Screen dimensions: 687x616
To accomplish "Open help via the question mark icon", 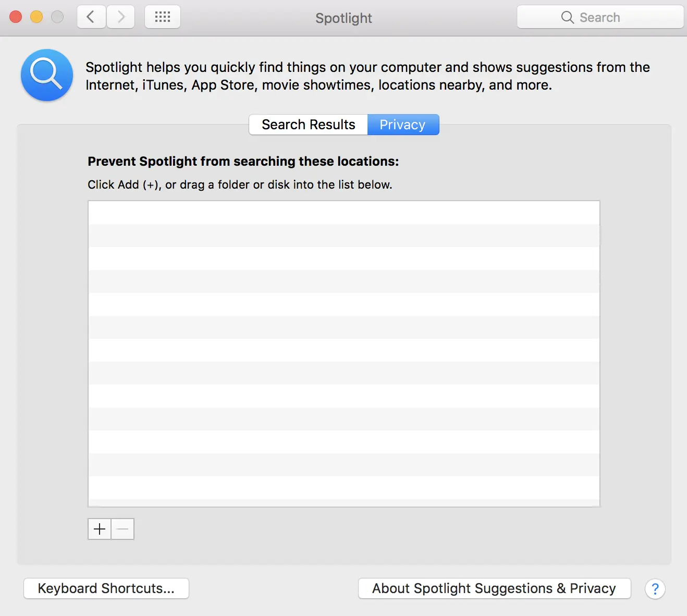I will tap(655, 589).
